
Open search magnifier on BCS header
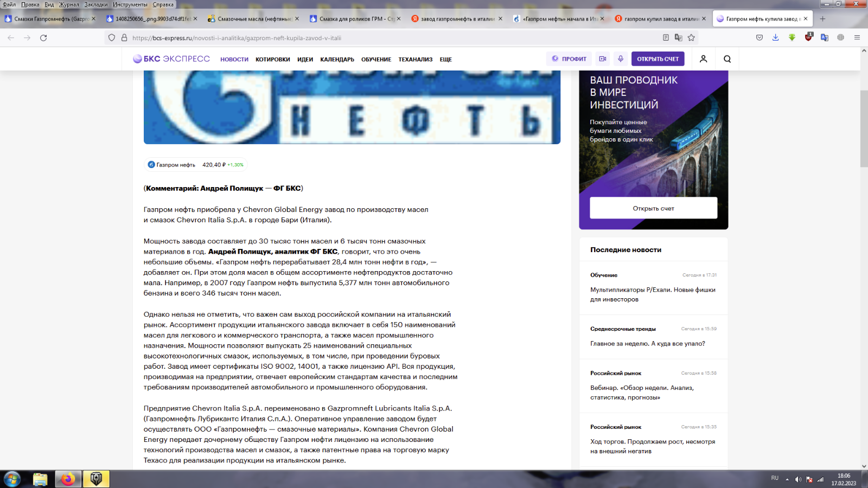point(727,59)
